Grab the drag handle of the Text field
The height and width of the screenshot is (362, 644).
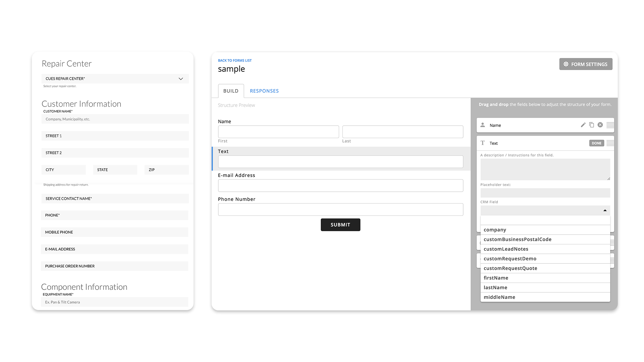610,143
